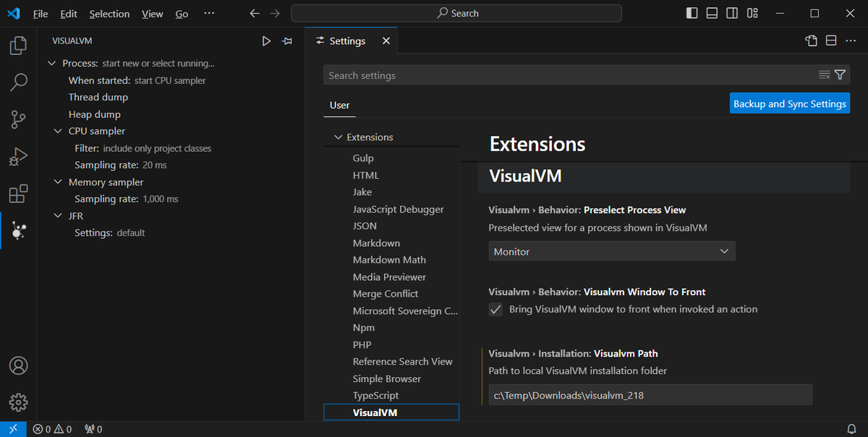Screen dimensions: 868x437
Task: Open the Preselect Process View Monitor dropdown
Action: click(x=612, y=251)
